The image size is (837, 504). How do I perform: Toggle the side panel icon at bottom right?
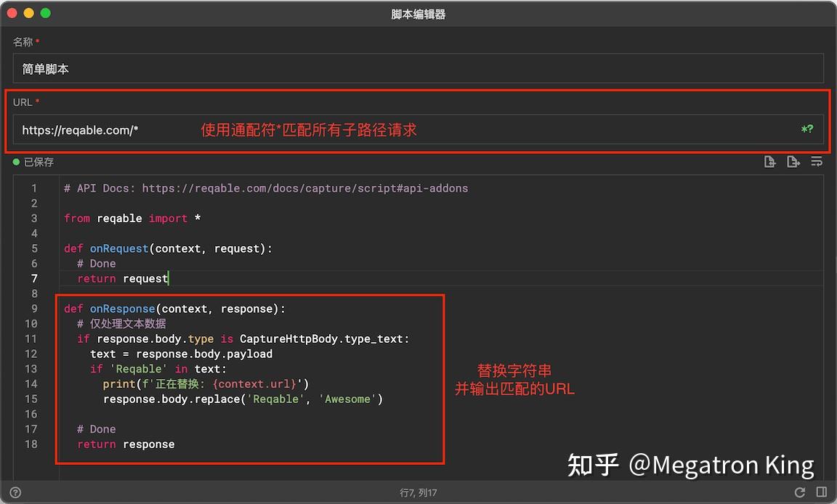pyautogui.click(x=822, y=492)
